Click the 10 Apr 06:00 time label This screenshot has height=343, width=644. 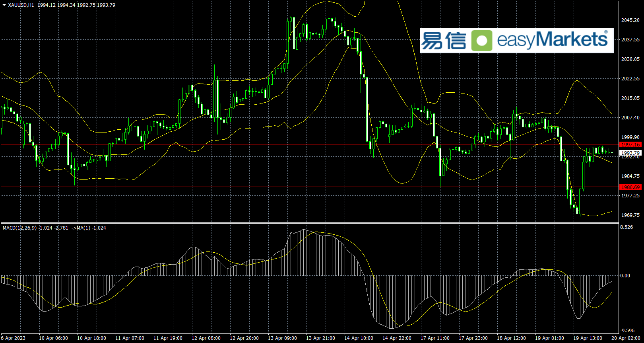pos(53,338)
